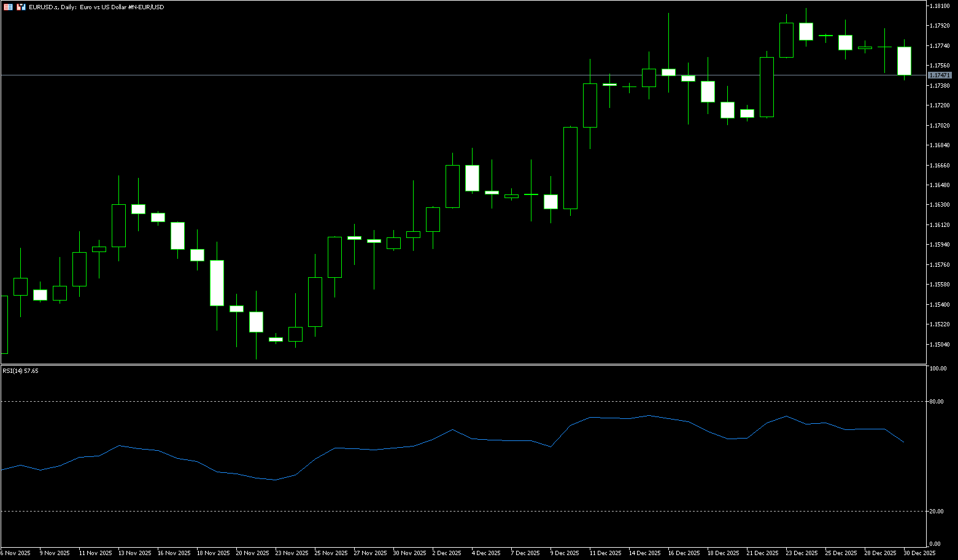This screenshot has width=958, height=560.
Task: Click the RSI 80.00 scale label
Action: point(937,402)
